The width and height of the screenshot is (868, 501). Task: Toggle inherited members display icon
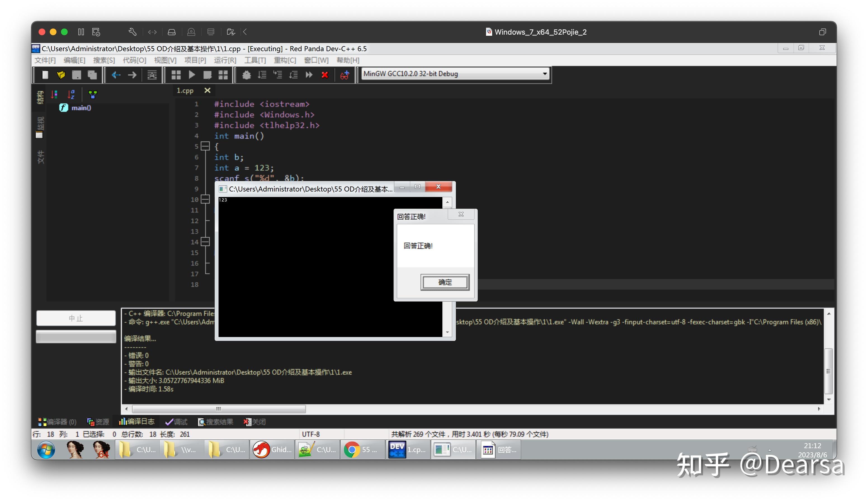93,94
